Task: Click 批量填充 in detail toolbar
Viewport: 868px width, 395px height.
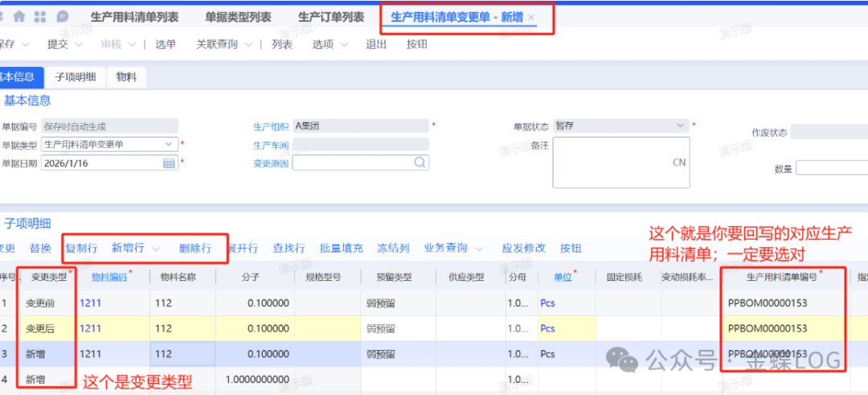Action: (x=341, y=248)
